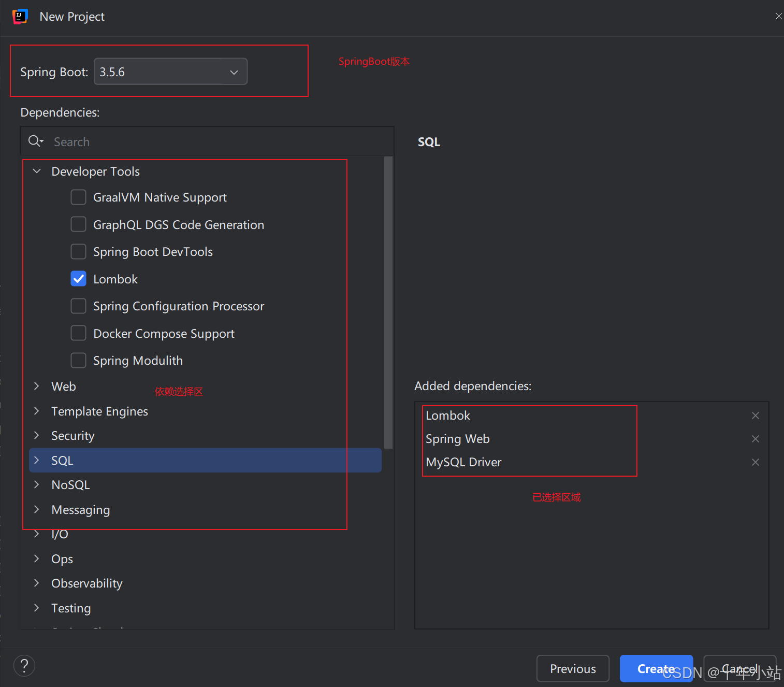Close the New Project dialog
Screen dimensions: 784x687
click(x=778, y=17)
